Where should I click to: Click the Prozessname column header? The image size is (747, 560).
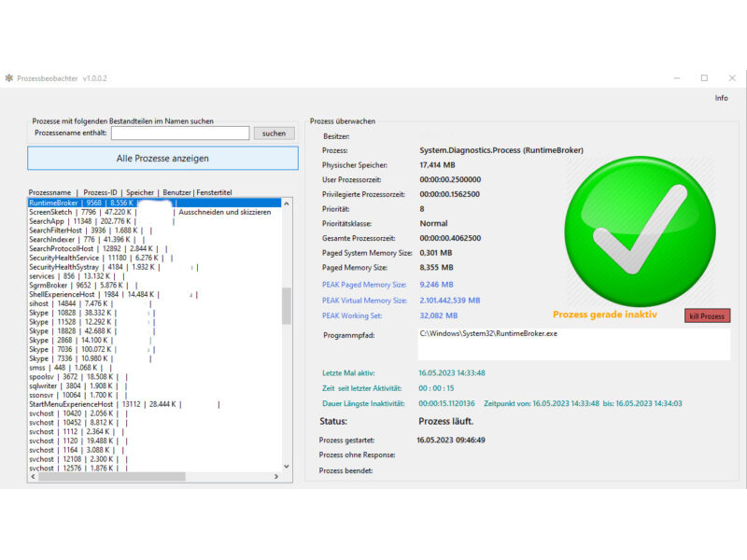pos(47,192)
